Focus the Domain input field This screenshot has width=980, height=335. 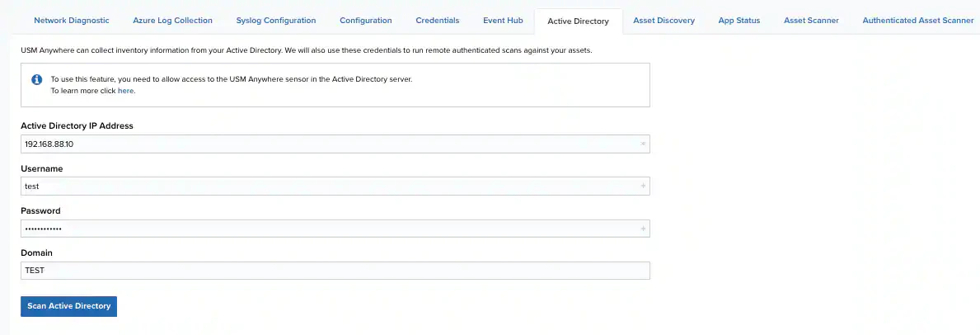pyautogui.click(x=335, y=271)
